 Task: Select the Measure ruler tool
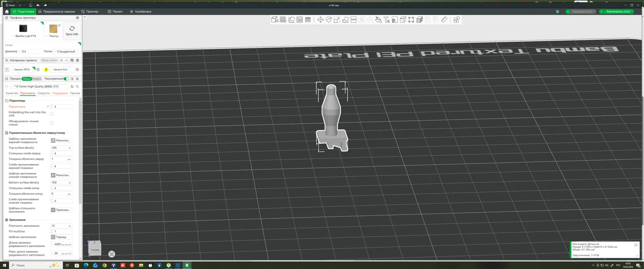coord(444,19)
